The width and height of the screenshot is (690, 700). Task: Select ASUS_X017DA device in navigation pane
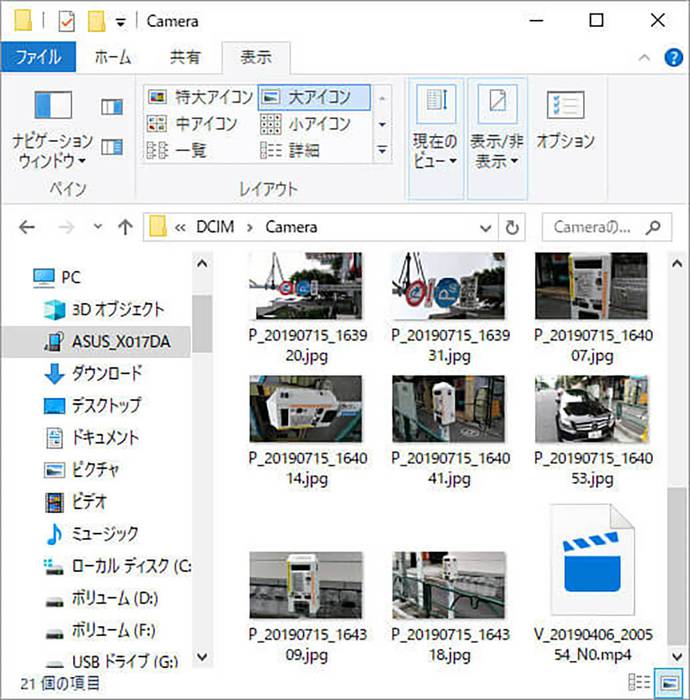96,342
